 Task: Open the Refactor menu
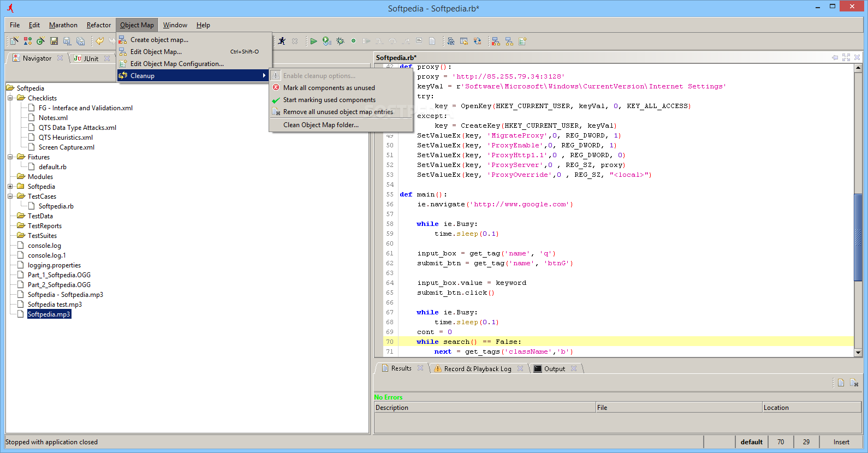coord(99,25)
